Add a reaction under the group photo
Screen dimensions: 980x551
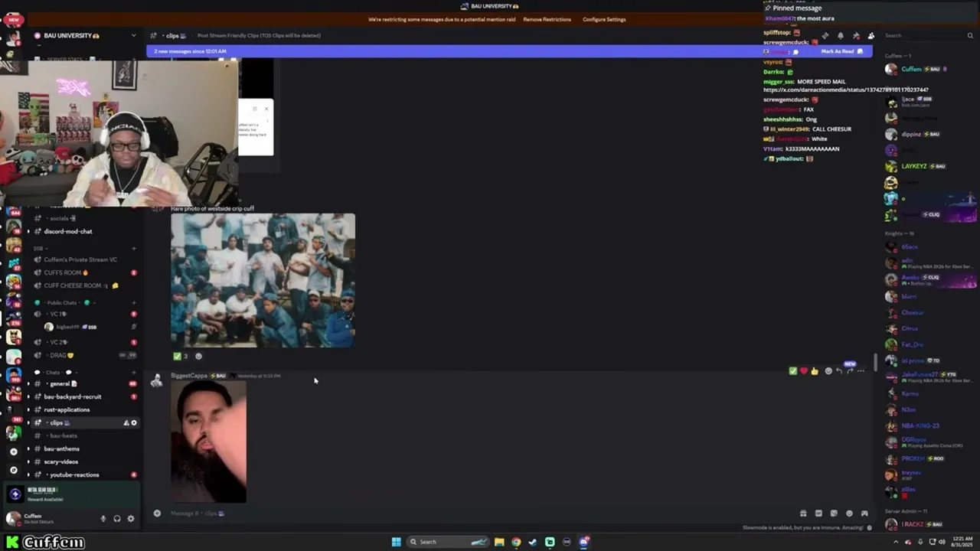pyautogui.click(x=198, y=356)
